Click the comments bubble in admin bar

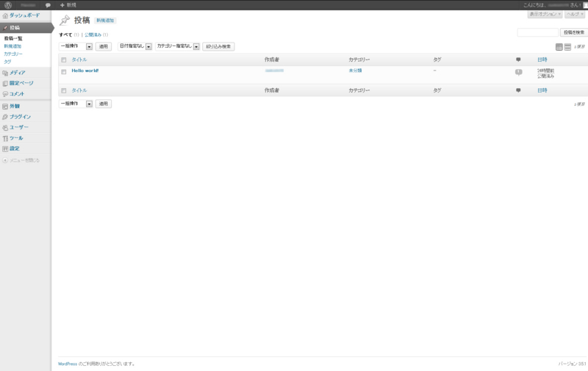point(48,5)
